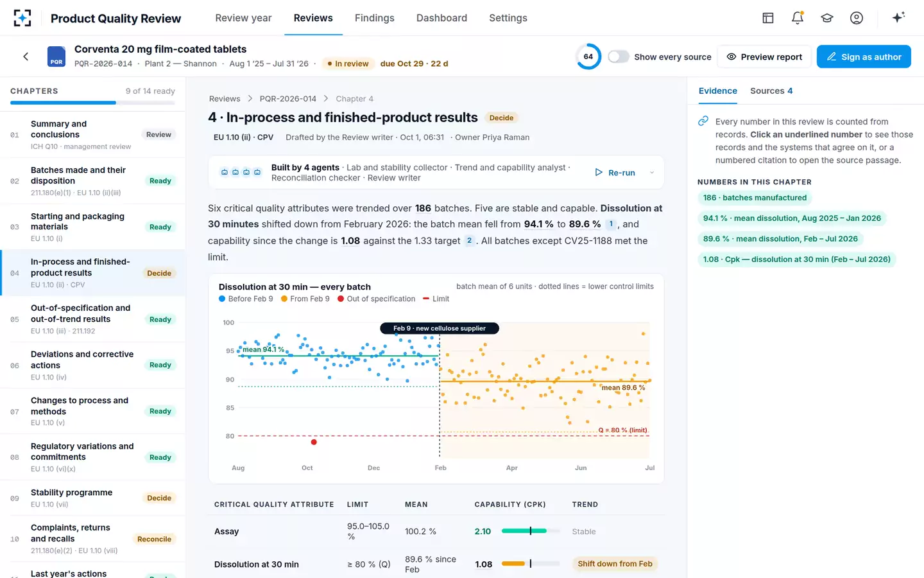The height and width of the screenshot is (578, 924).
Task: Click underlined 1.08 in the summary paragraph
Action: point(350,241)
